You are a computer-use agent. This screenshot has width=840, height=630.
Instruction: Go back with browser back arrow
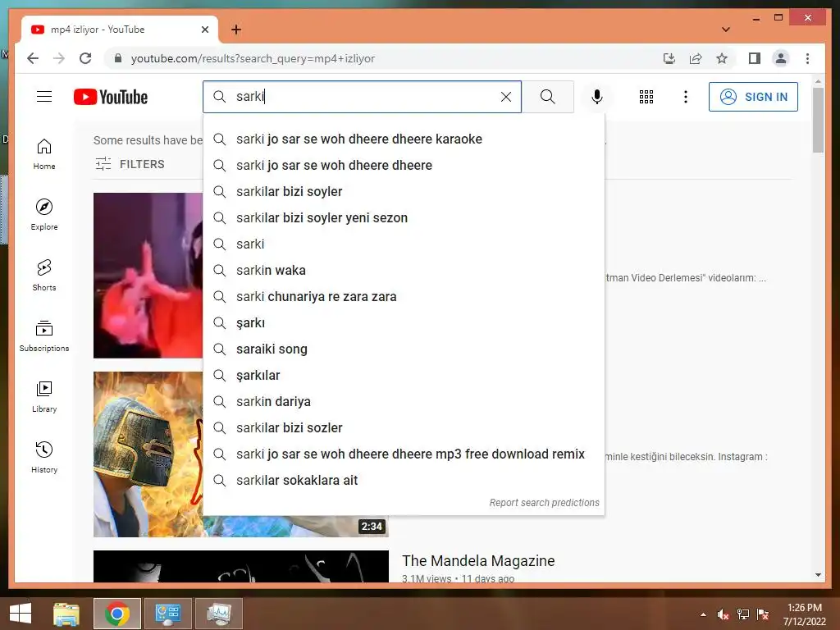pos(33,58)
